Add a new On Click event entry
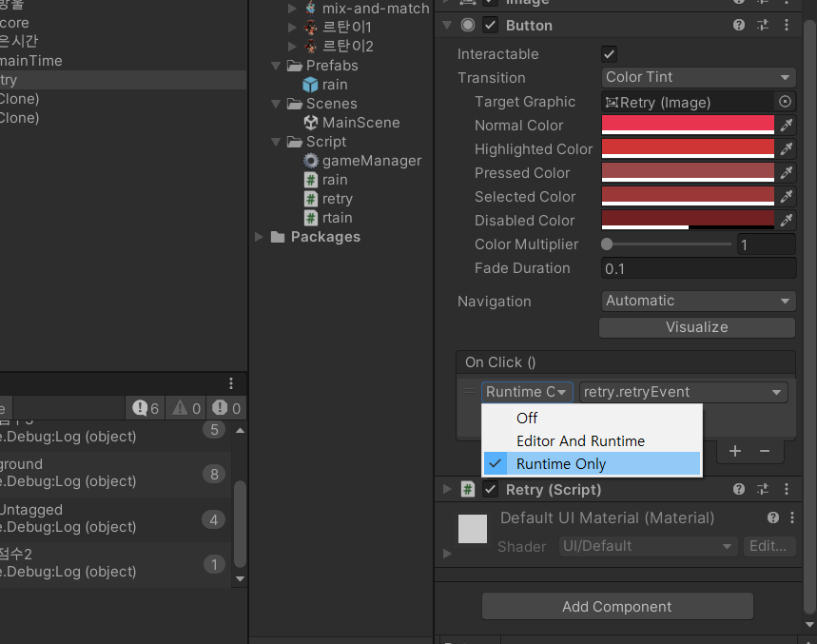Screen dimensions: 817x644 pos(734,451)
